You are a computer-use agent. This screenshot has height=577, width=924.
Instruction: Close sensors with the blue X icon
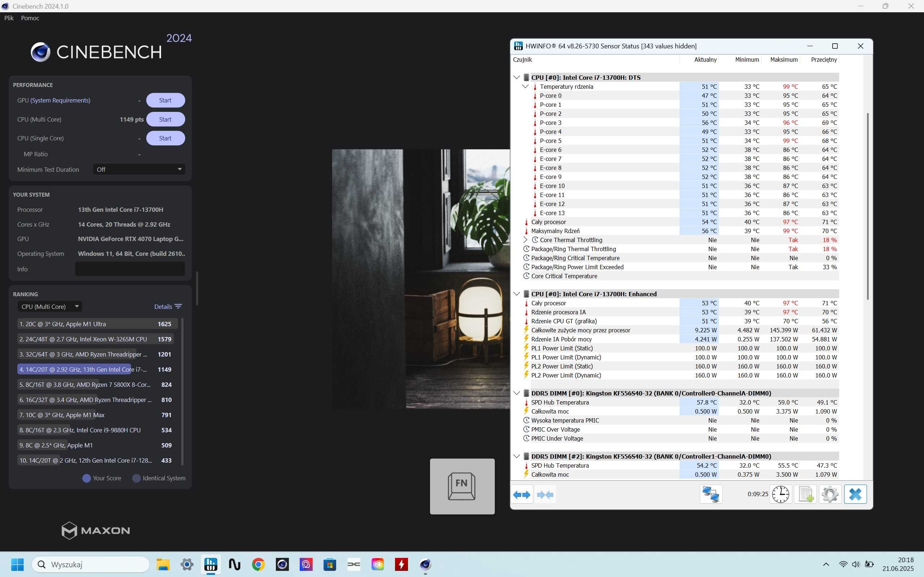point(855,494)
